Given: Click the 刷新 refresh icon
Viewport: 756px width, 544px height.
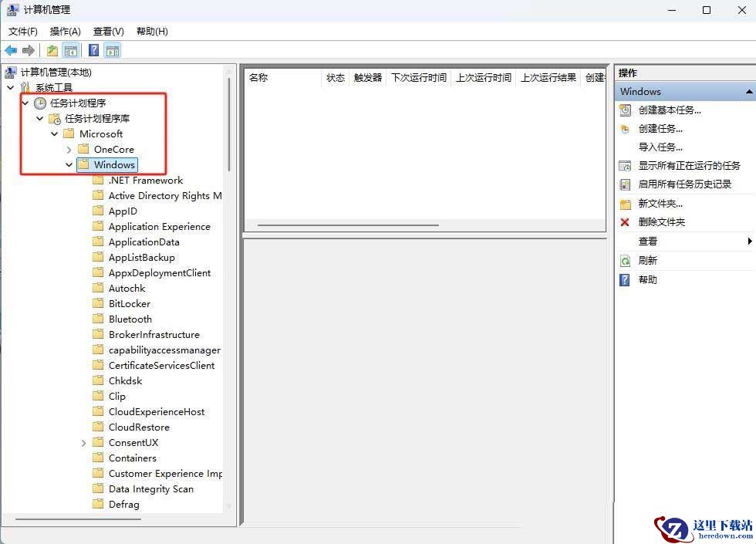Looking at the screenshot, I should coord(625,261).
